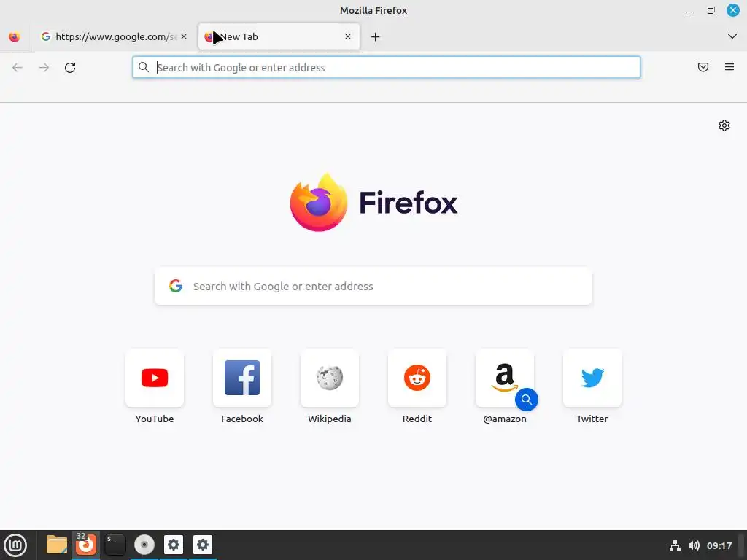Viewport: 747px width, 560px height.
Task: Open the Wikipedia shortcut tile
Action: pos(330,378)
